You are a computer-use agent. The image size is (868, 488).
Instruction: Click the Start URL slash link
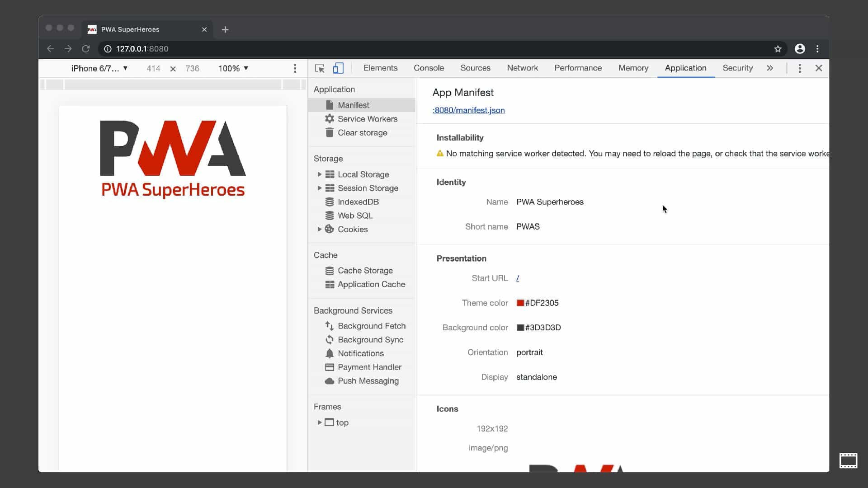tap(518, 278)
